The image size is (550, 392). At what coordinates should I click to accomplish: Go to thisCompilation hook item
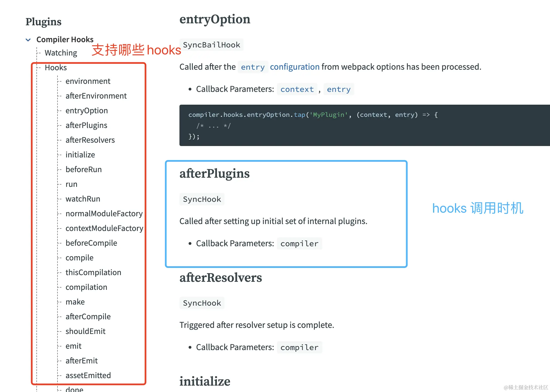click(x=93, y=272)
